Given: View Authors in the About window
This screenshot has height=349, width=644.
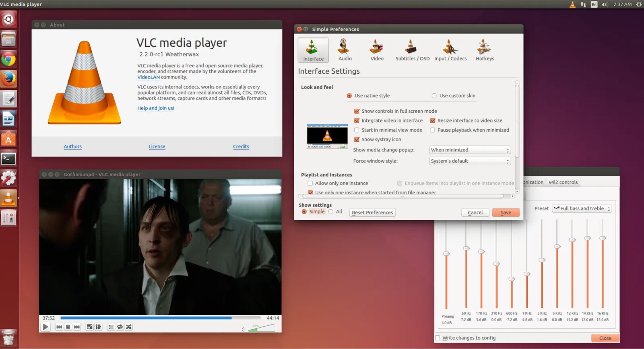Looking at the screenshot, I should (73, 147).
